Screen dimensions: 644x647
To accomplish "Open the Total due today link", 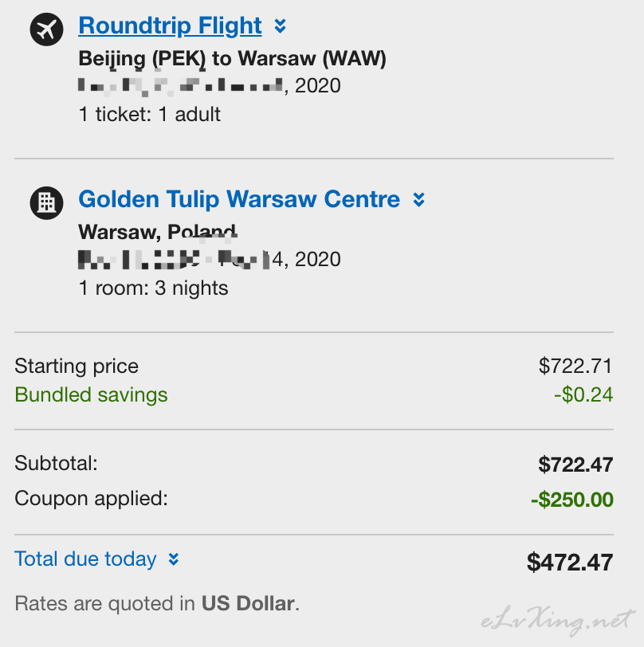I will pyautogui.click(x=85, y=559).
